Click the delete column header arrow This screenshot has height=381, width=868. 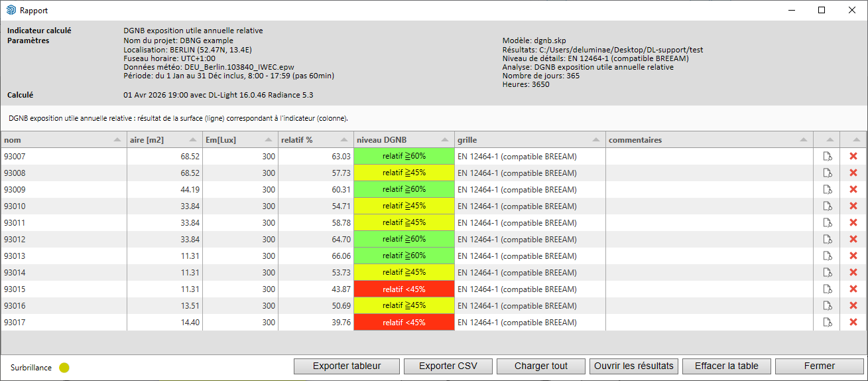[x=856, y=140]
